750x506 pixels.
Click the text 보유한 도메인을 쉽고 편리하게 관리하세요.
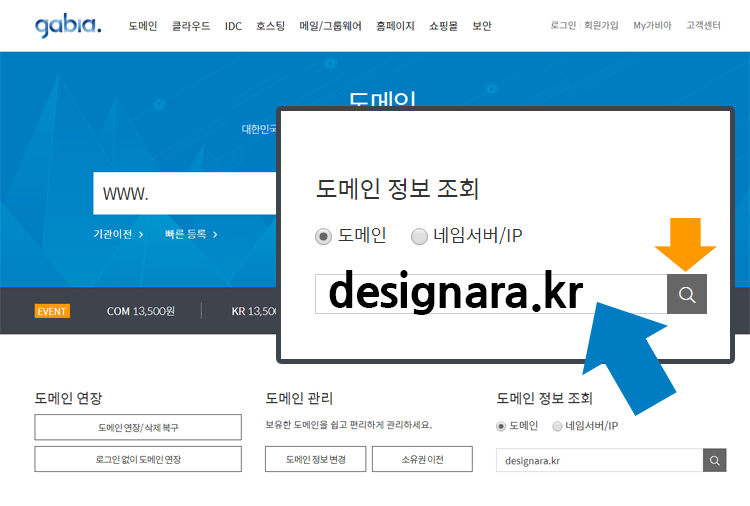349,425
